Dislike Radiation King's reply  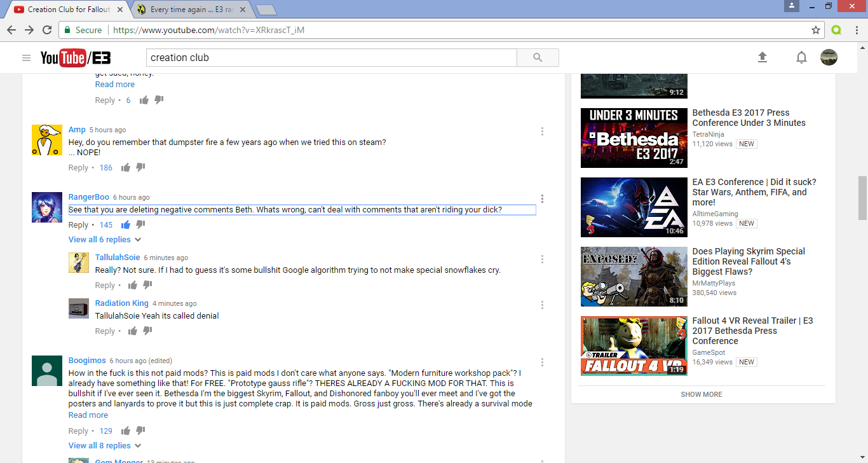pos(147,331)
